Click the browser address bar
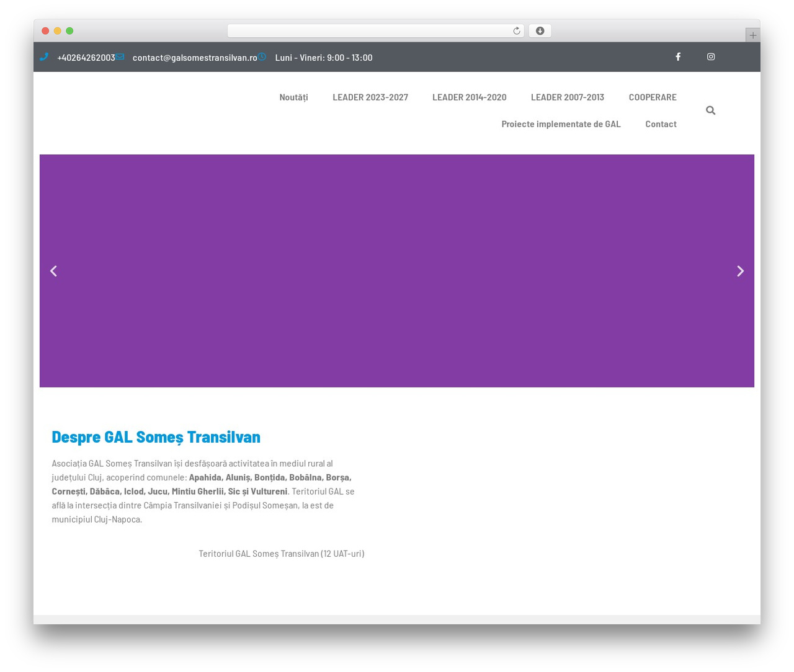The height and width of the screenshot is (672, 794). 376,31
